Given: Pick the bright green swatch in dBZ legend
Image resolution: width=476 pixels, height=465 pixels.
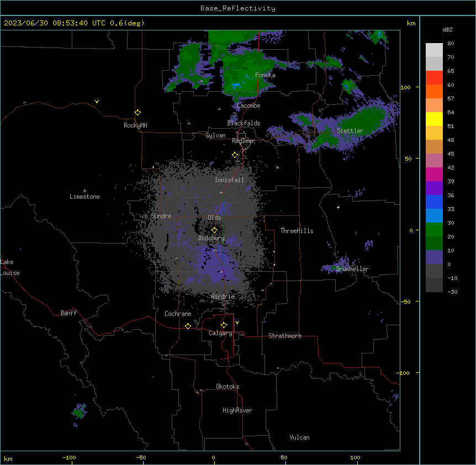Looking at the screenshot, I should tap(434, 230).
